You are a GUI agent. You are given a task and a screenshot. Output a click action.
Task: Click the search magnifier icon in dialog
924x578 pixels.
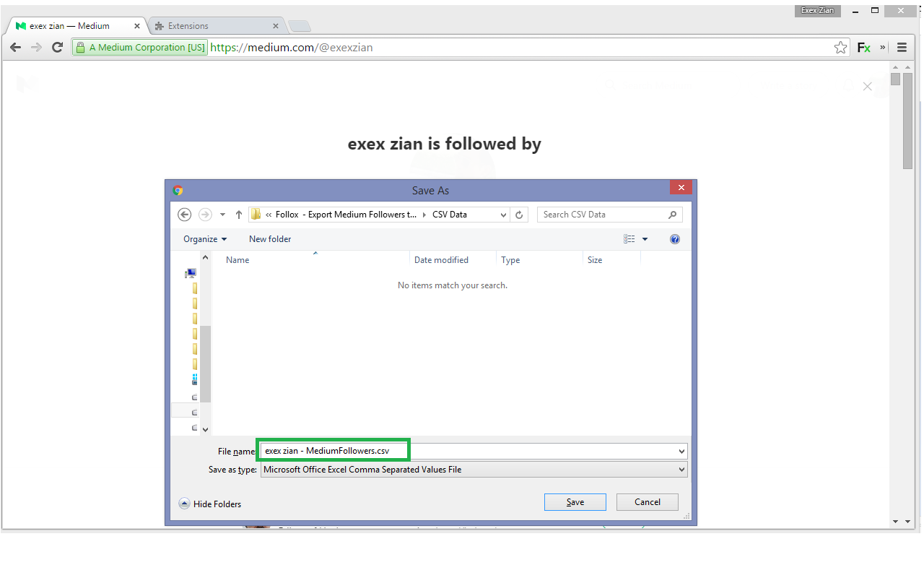(x=673, y=215)
